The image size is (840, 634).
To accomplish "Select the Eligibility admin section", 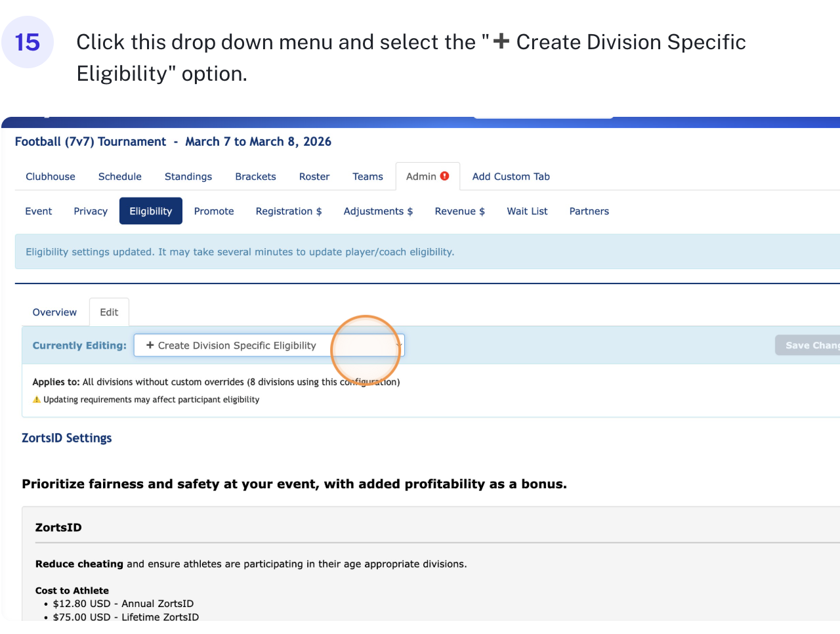I will coord(151,211).
